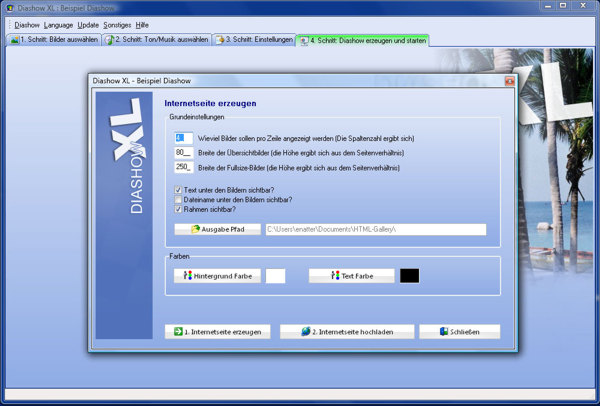Click the monitor icon on the Diashow erzeugen tab
This screenshot has height=406, width=600.
[304, 41]
